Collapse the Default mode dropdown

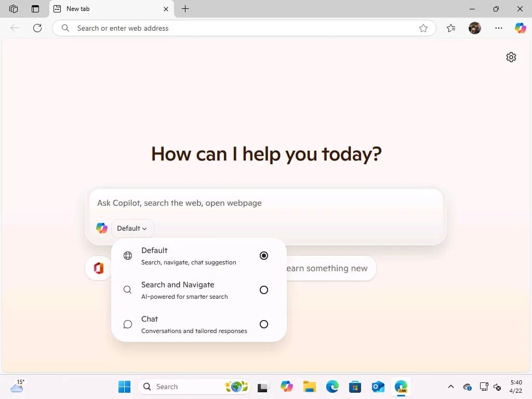132,229
